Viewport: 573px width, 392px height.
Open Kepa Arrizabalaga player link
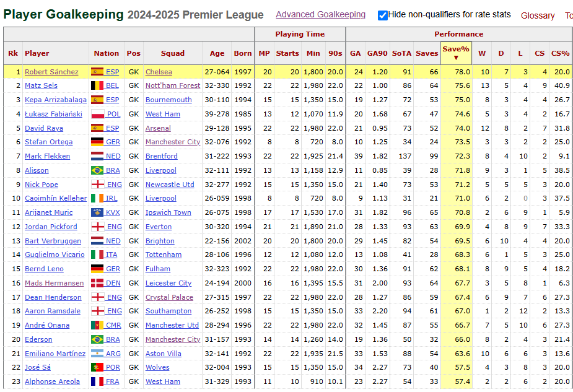(56, 100)
